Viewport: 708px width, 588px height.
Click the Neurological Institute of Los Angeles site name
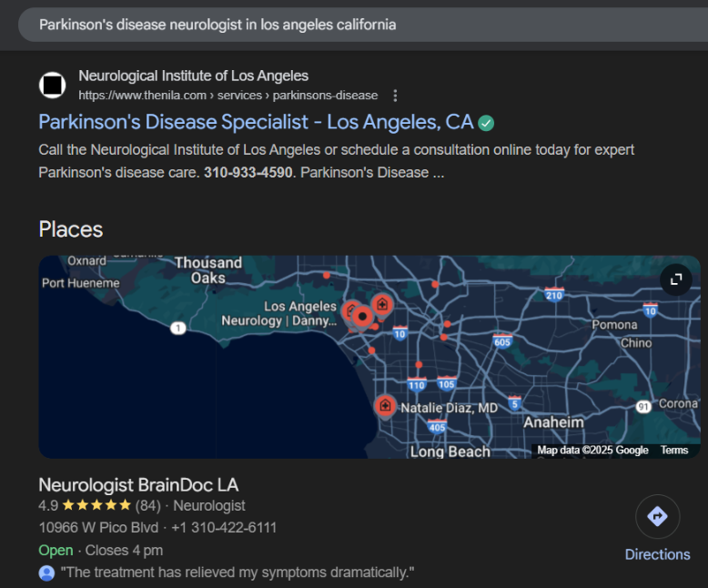193,76
